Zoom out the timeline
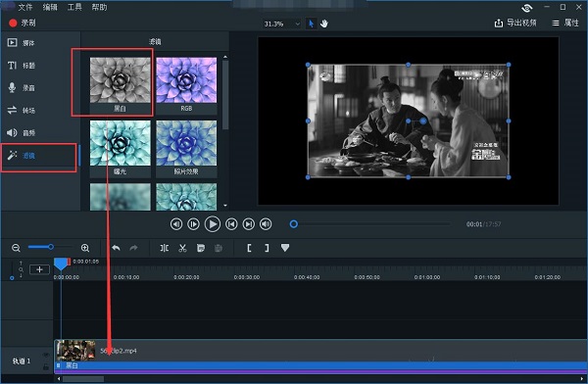This screenshot has height=384, width=588. pos(16,248)
